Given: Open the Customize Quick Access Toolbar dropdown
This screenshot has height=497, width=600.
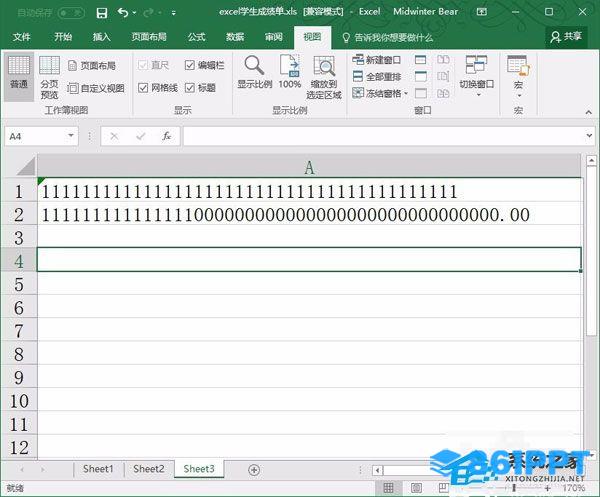Looking at the screenshot, I should [174, 13].
